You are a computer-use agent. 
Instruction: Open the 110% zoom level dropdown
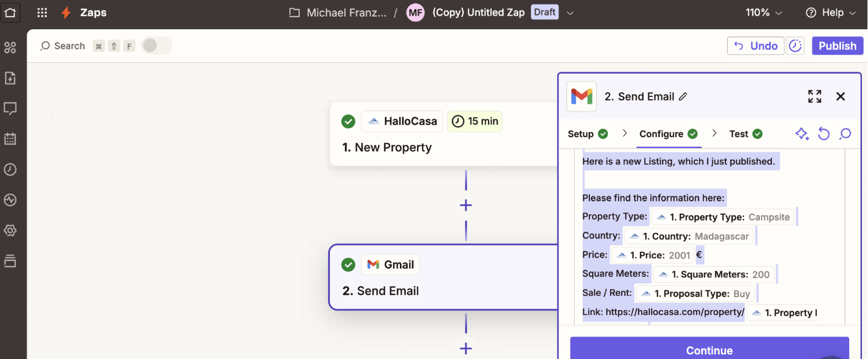click(x=763, y=12)
